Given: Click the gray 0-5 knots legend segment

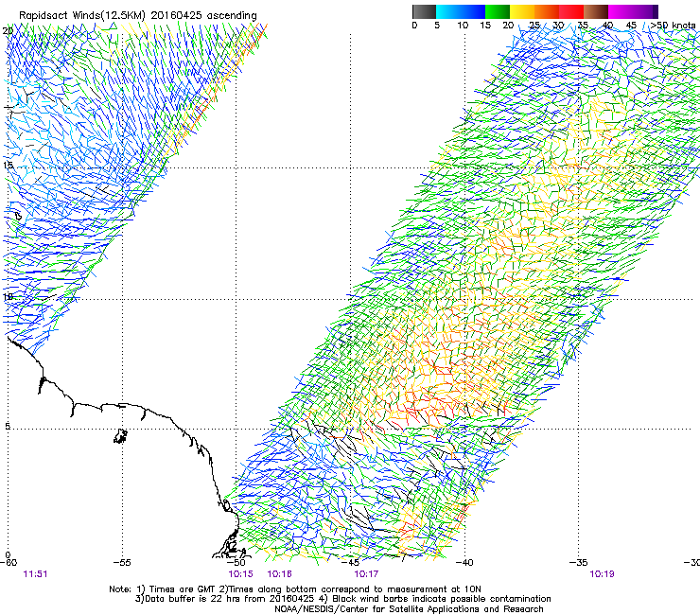Looking at the screenshot, I should (x=424, y=11).
